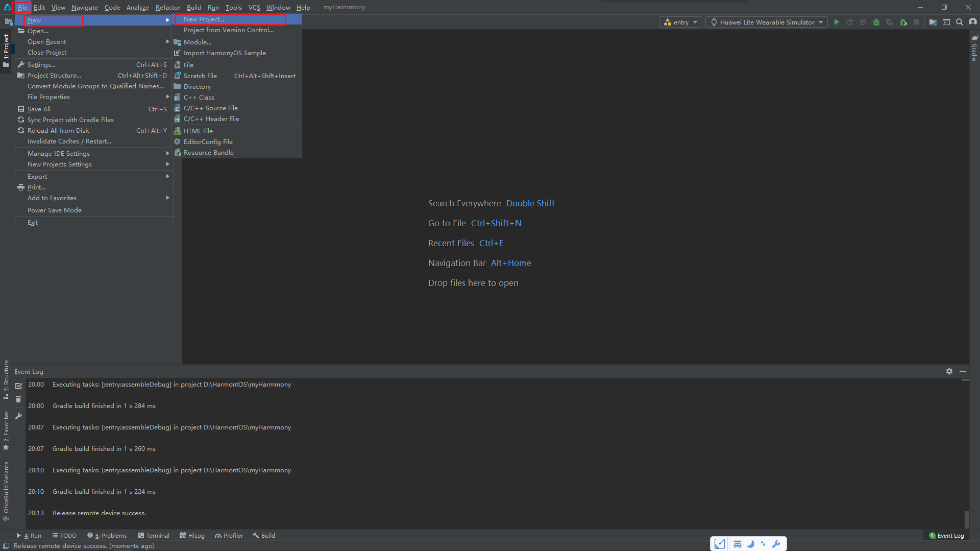The image size is (980, 551).
Task: Select Import HarmonyOS Sample
Action: click(237, 53)
